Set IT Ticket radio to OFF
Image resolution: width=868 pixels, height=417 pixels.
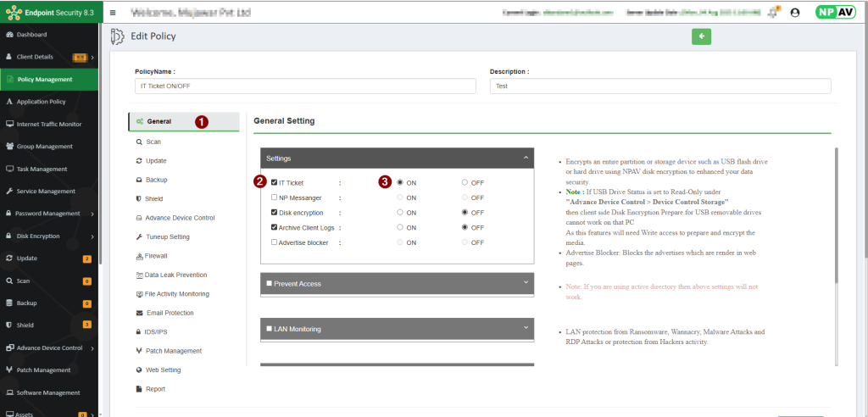coord(465,182)
